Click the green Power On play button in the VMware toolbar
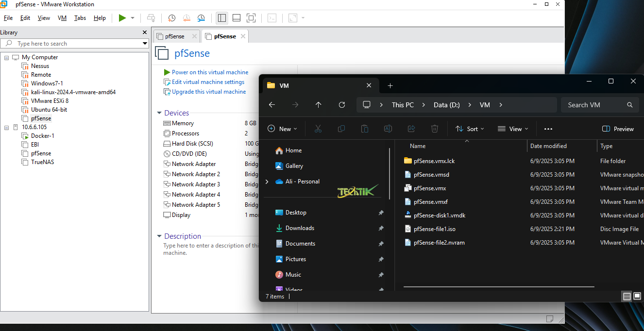 coord(122,18)
